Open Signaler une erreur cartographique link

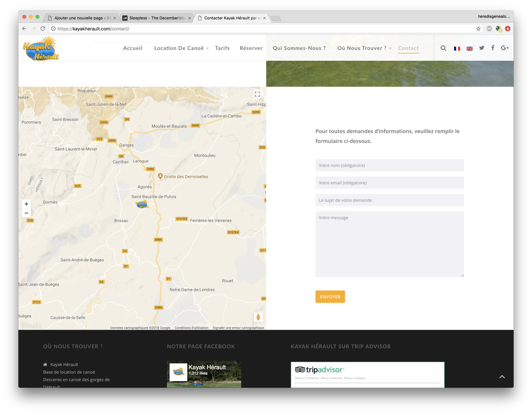(238, 328)
